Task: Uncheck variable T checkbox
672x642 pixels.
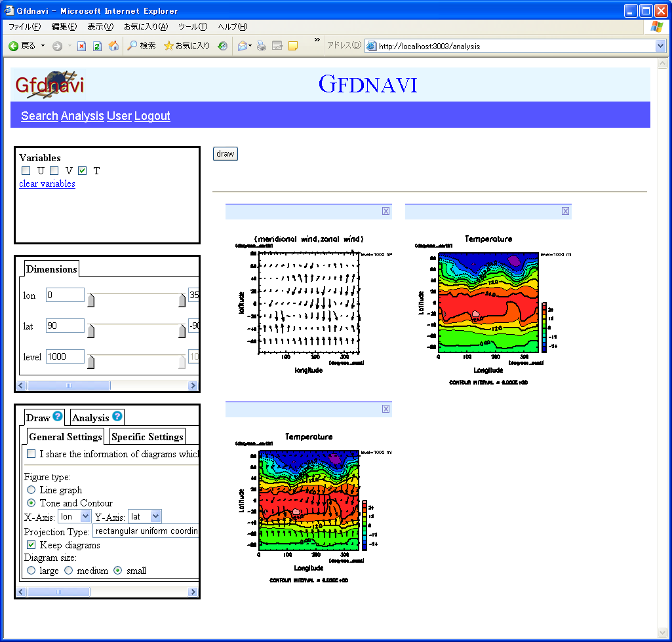Action: (83, 170)
